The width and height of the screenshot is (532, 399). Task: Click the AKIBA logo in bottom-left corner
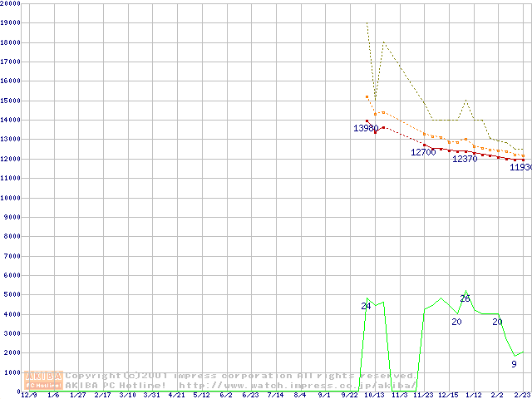coord(44,380)
